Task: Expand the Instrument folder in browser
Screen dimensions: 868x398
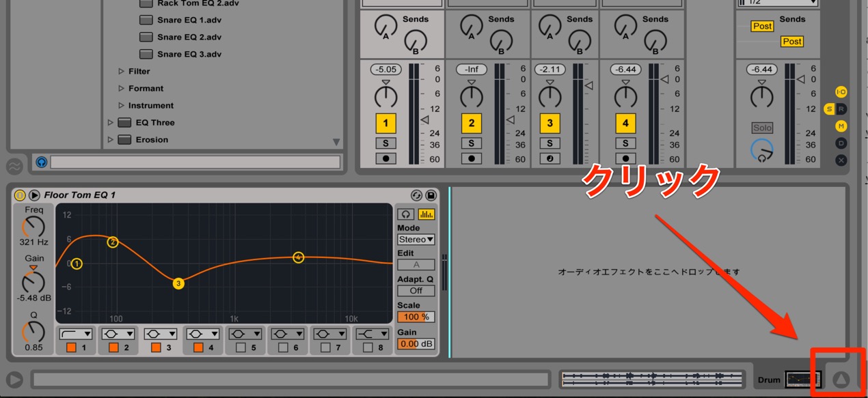Action: (122, 105)
